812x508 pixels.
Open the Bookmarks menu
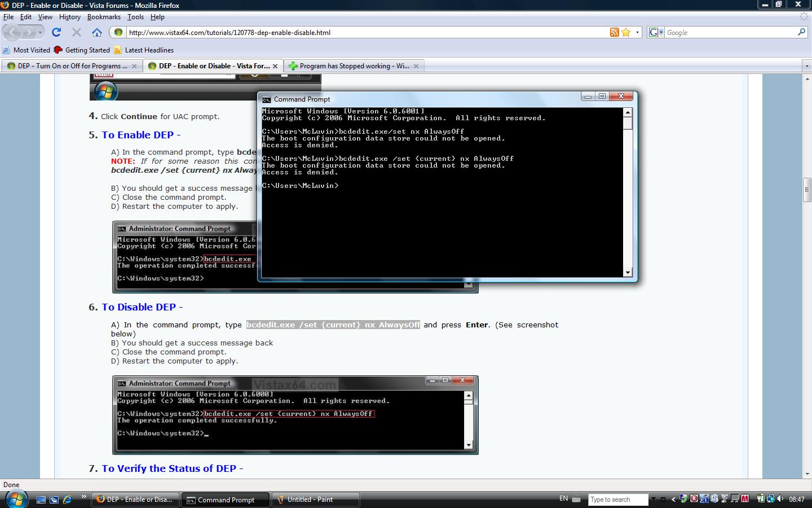104,17
